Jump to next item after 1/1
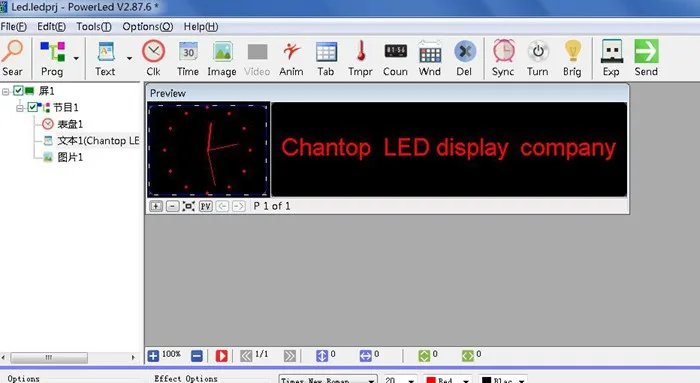700x383 pixels. [290, 356]
